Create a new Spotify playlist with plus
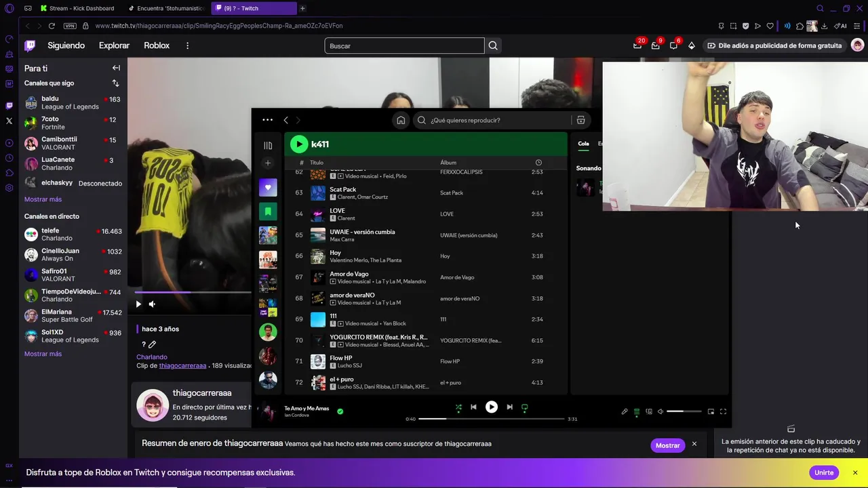Viewport: 868px width, 488px height. (x=268, y=163)
